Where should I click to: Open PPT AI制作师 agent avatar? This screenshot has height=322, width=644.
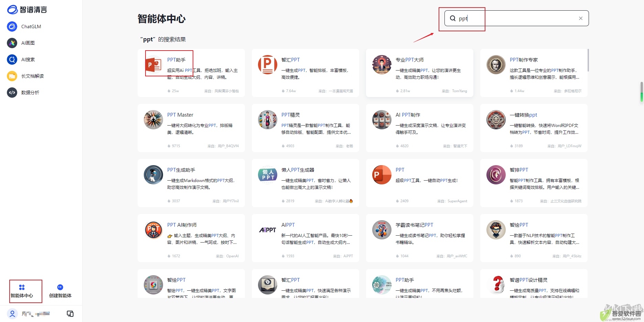pyautogui.click(x=153, y=230)
